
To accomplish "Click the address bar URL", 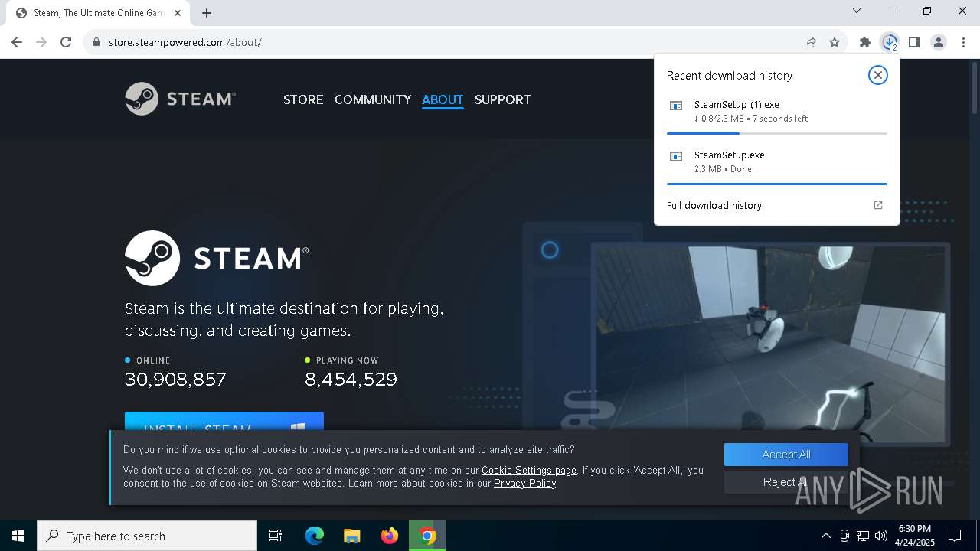I will tap(185, 42).
